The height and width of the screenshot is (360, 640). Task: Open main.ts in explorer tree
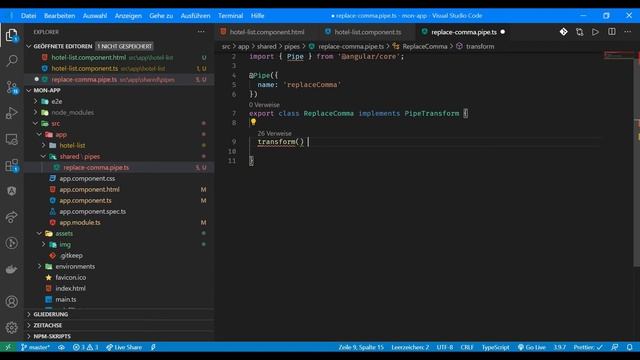65,299
